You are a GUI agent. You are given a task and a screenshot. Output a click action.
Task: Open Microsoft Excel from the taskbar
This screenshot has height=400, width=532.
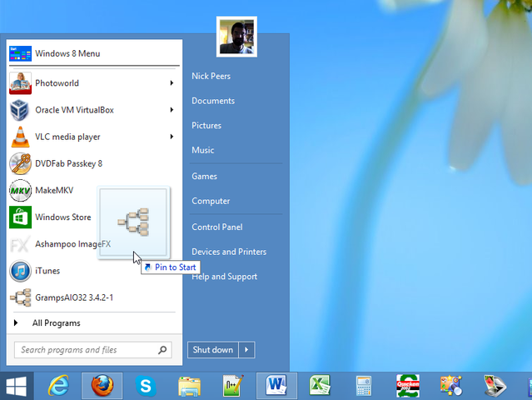pos(320,385)
